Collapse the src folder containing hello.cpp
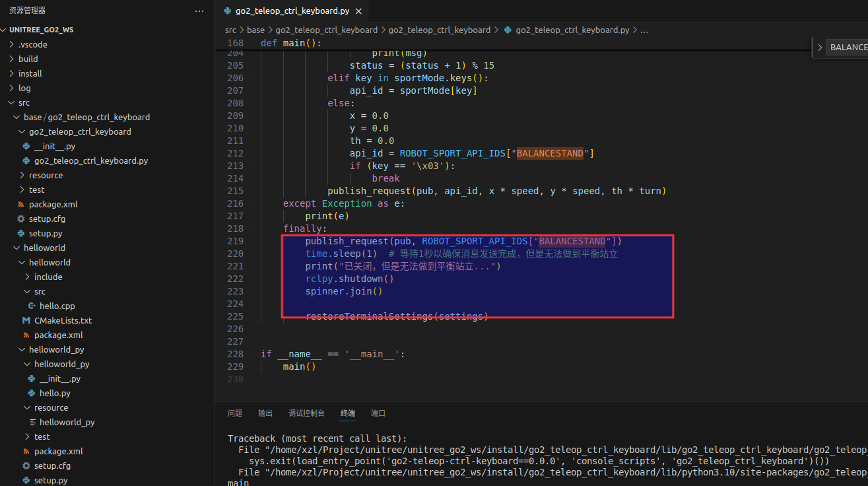This screenshot has height=486, width=868. coord(27,291)
